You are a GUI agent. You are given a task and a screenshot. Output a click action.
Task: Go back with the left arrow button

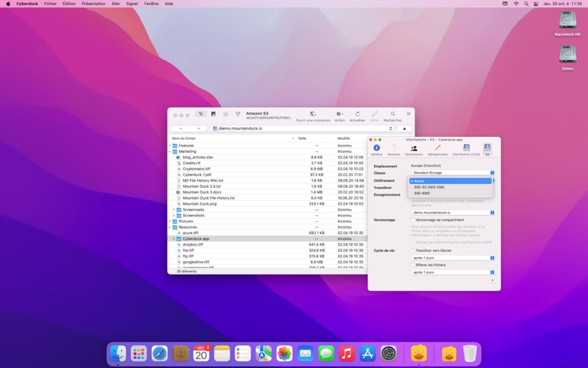coord(180,128)
